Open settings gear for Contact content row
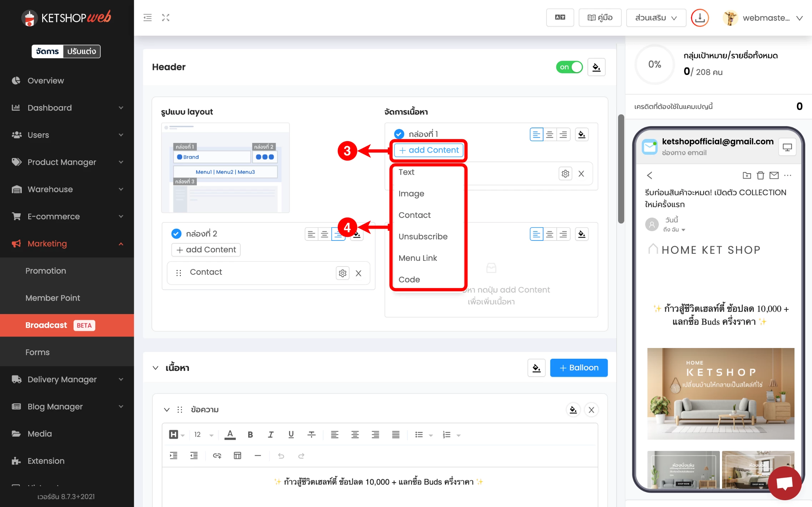This screenshot has height=507, width=812. [342, 273]
